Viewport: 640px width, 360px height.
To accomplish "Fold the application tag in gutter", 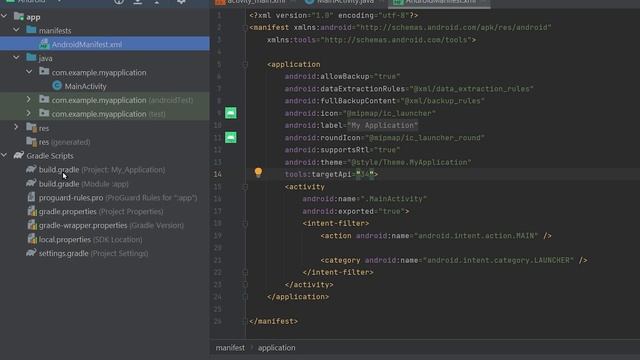I will point(245,64).
